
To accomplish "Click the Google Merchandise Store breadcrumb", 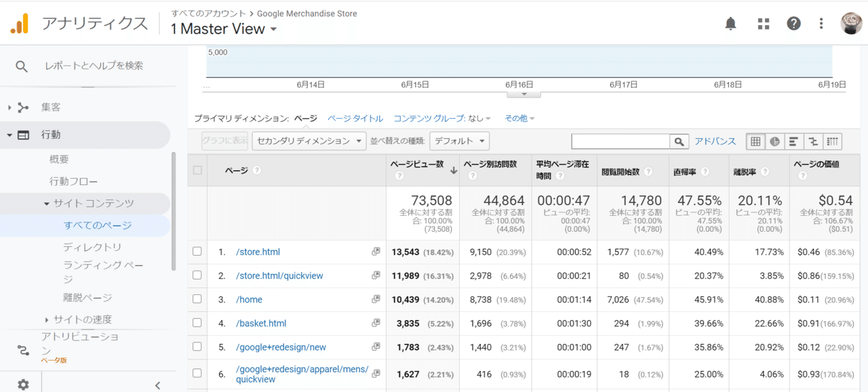I will coord(307,14).
